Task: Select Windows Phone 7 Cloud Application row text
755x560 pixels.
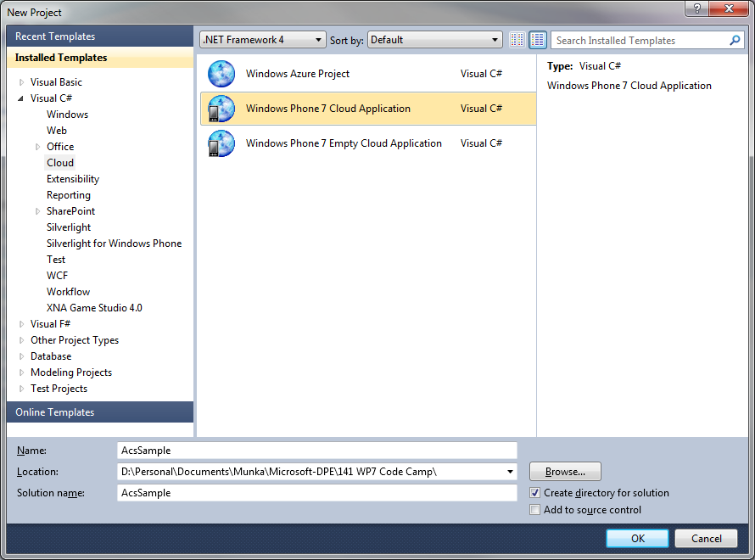Action: pos(328,109)
